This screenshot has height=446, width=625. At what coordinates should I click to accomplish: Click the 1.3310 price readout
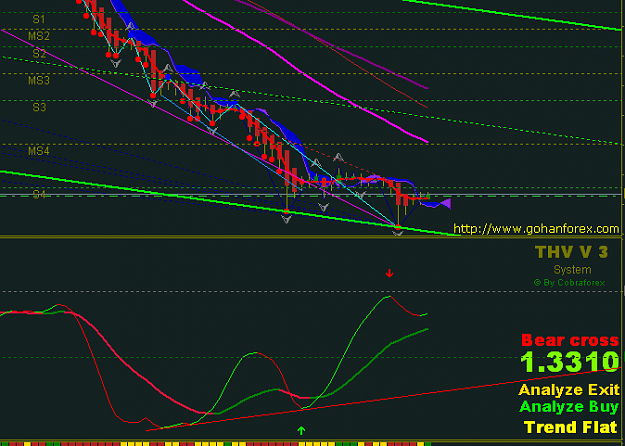point(570,362)
